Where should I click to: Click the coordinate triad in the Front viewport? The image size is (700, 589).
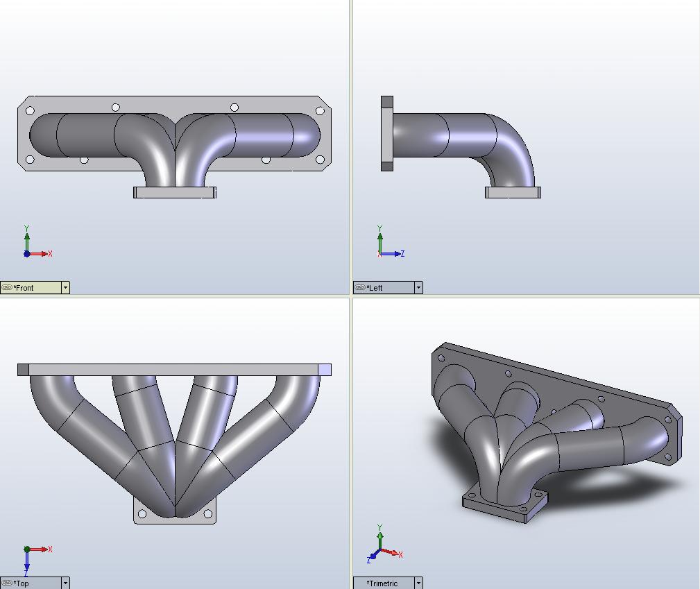point(37,241)
